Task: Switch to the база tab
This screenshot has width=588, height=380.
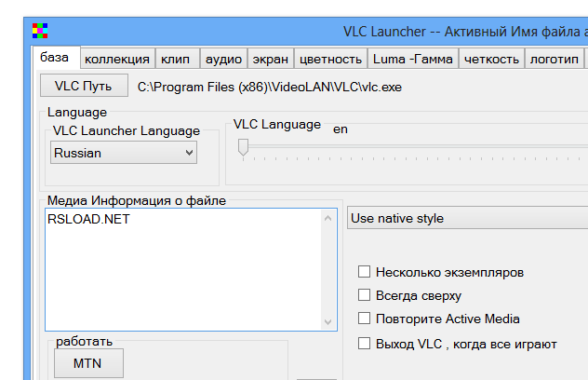Action: pyautogui.click(x=56, y=58)
